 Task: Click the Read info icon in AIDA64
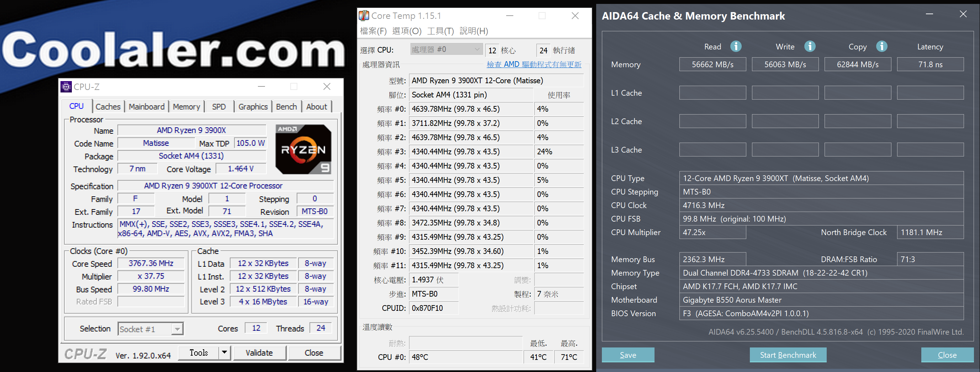[x=736, y=46]
